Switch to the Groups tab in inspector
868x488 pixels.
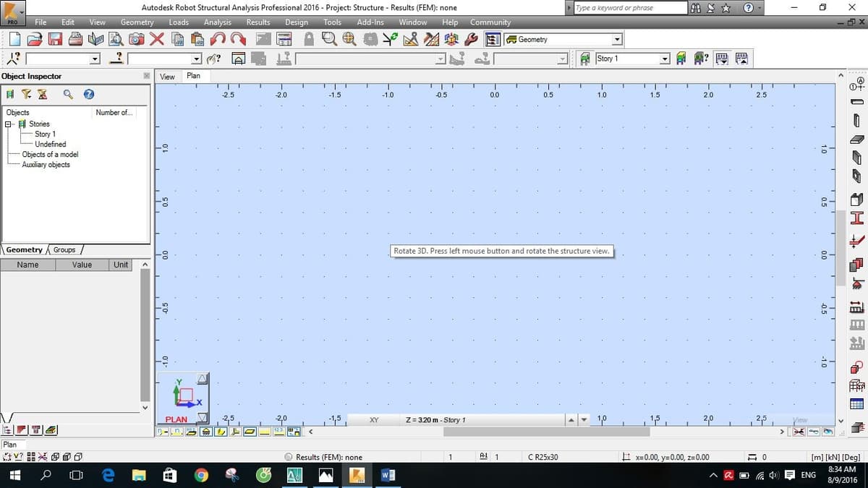click(64, 249)
